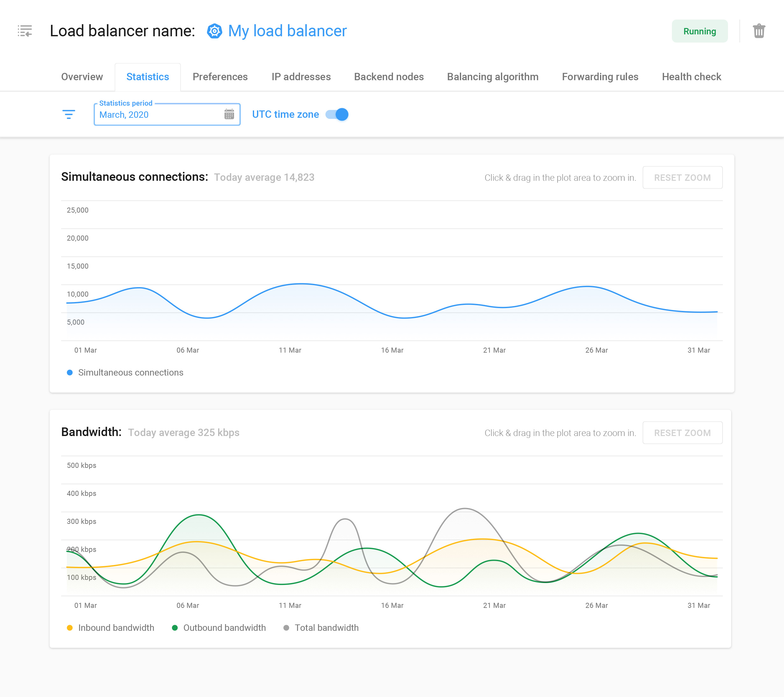Viewport: 784px width, 697px height.
Task: Click the UTC time zone label
Action: point(285,114)
